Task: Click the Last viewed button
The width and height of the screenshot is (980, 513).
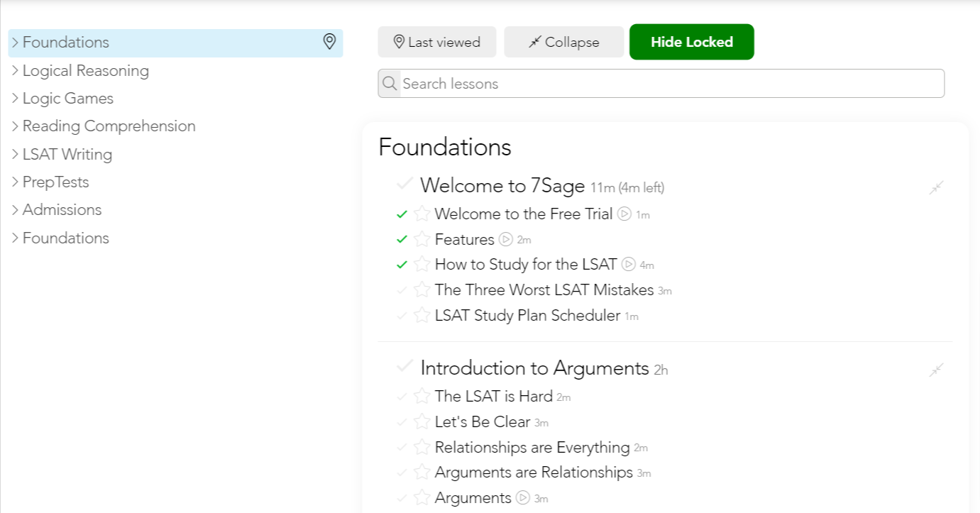Action: [437, 42]
